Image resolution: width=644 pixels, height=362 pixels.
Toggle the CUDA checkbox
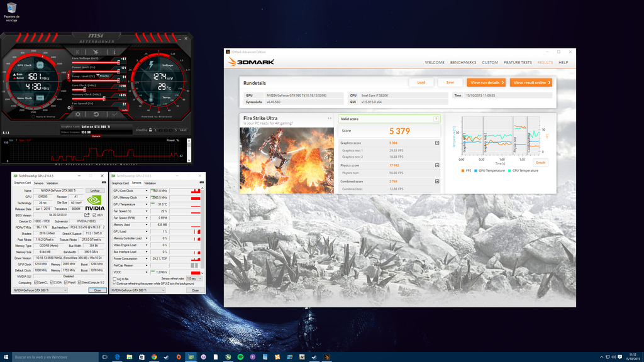point(52,282)
